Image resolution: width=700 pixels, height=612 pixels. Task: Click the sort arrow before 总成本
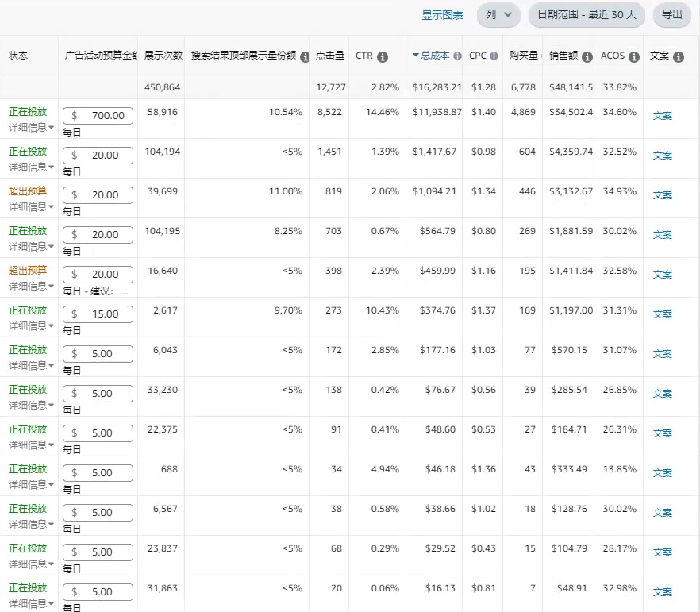[x=415, y=56]
